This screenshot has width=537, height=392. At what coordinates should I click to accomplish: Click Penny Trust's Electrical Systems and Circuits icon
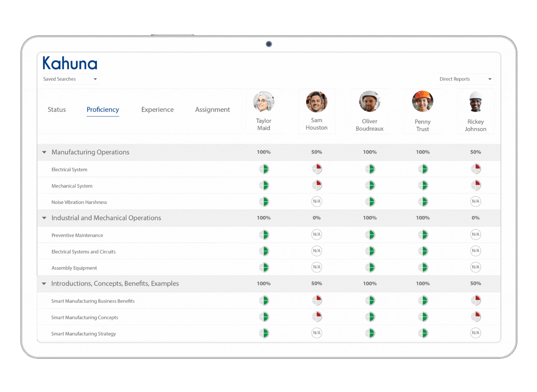coord(423,251)
